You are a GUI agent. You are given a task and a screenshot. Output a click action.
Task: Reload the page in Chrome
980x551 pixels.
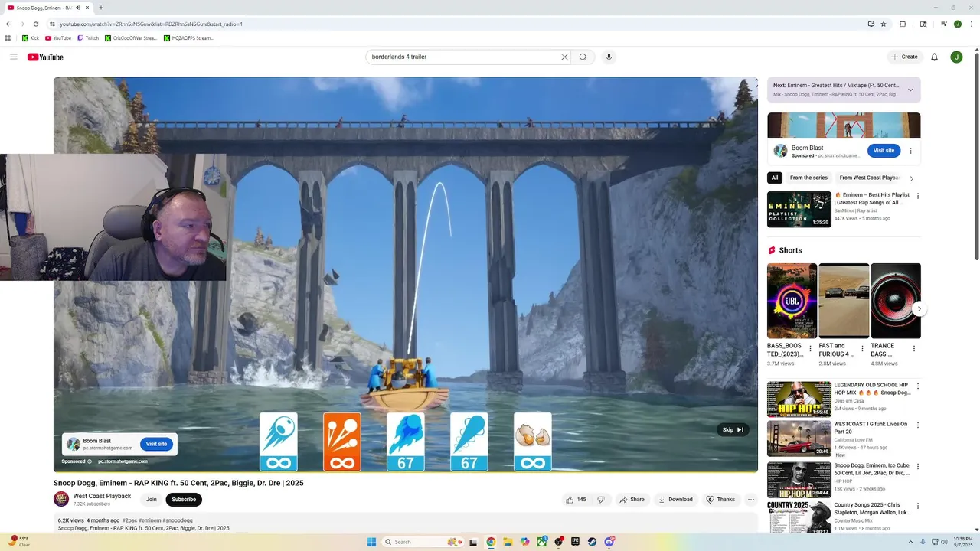tap(35, 24)
